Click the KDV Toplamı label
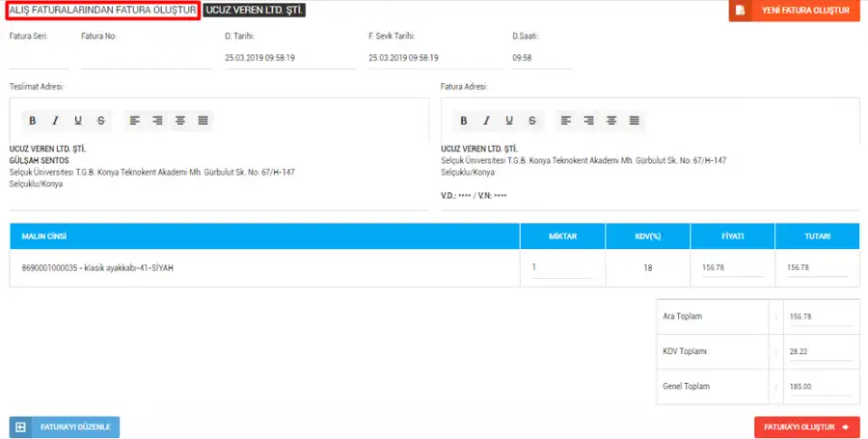This screenshot has height=439, width=868. coord(685,351)
